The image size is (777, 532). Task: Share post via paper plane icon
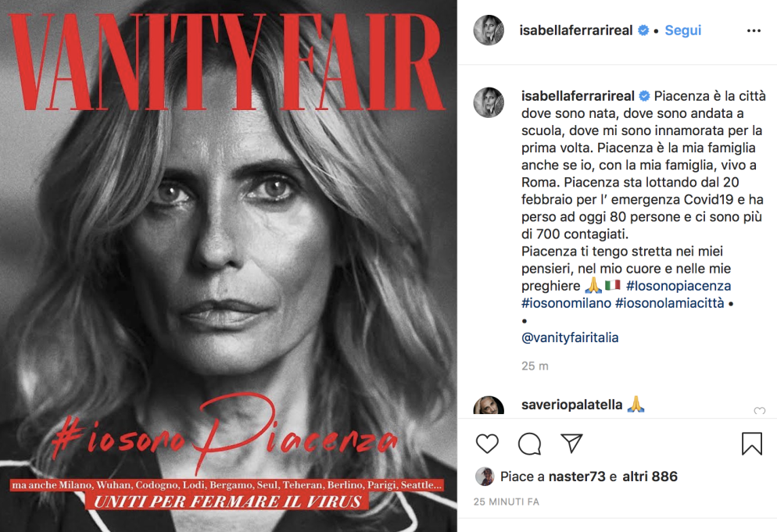(x=571, y=443)
